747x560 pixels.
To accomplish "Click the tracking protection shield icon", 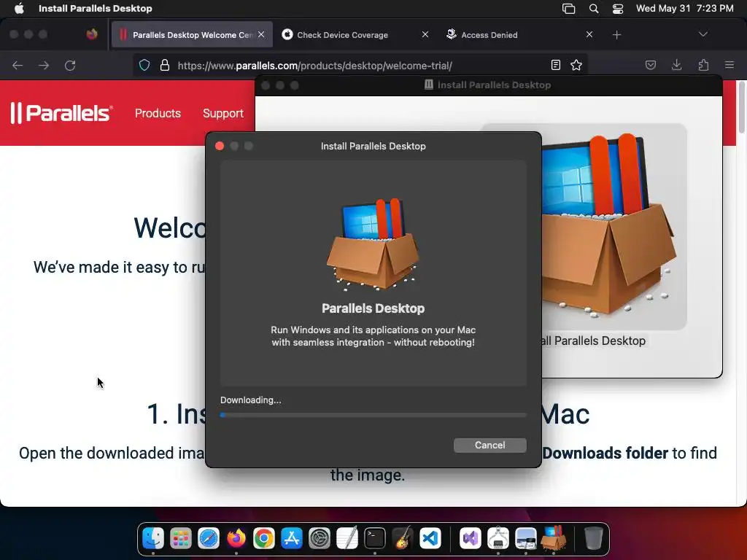I will tap(144, 65).
